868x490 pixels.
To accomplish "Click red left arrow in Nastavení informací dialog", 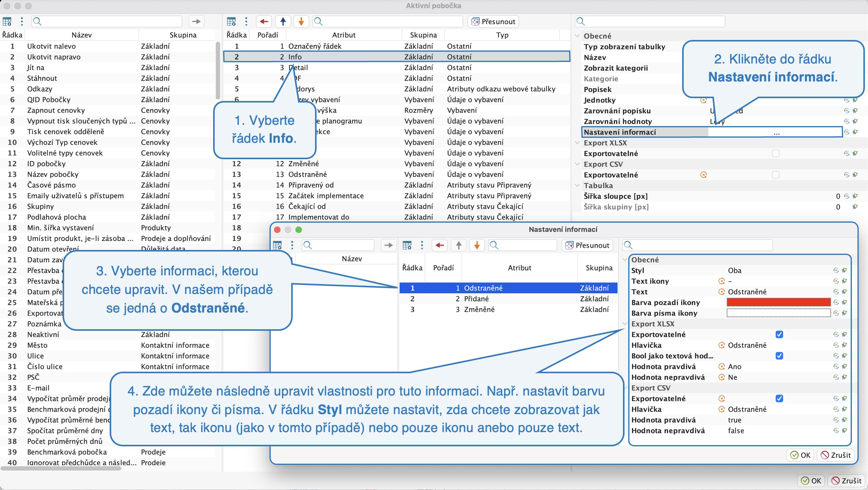I will 440,245.
